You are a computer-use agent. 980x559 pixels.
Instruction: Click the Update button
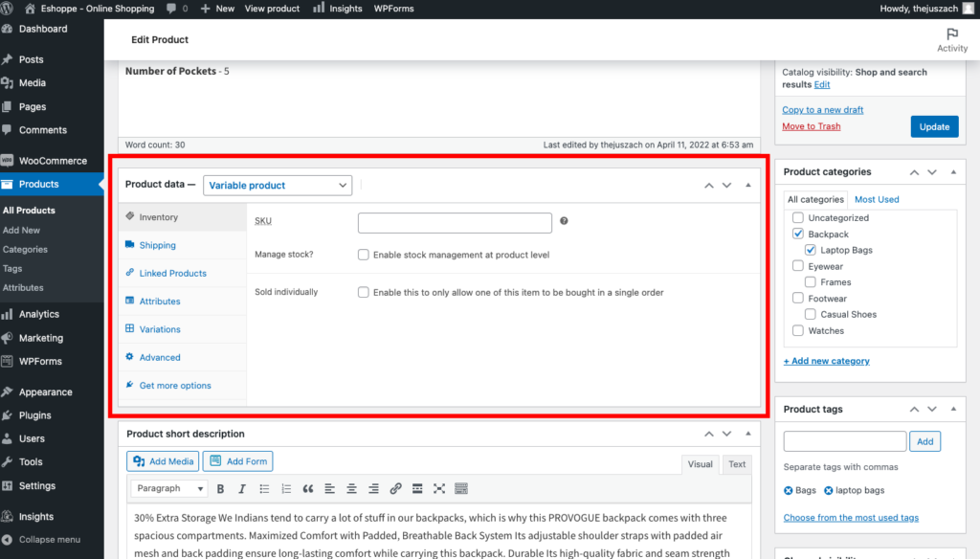pyautogui.click(x=934, y=126)
